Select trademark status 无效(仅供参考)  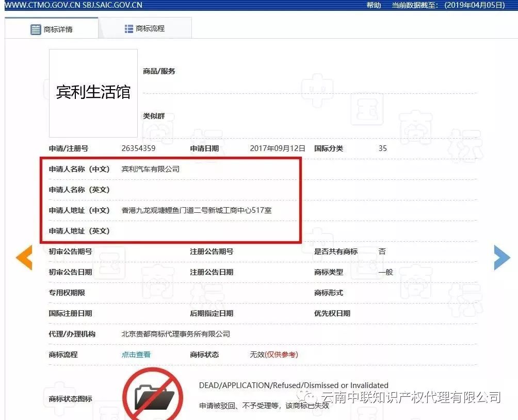[x=274, y=355]
